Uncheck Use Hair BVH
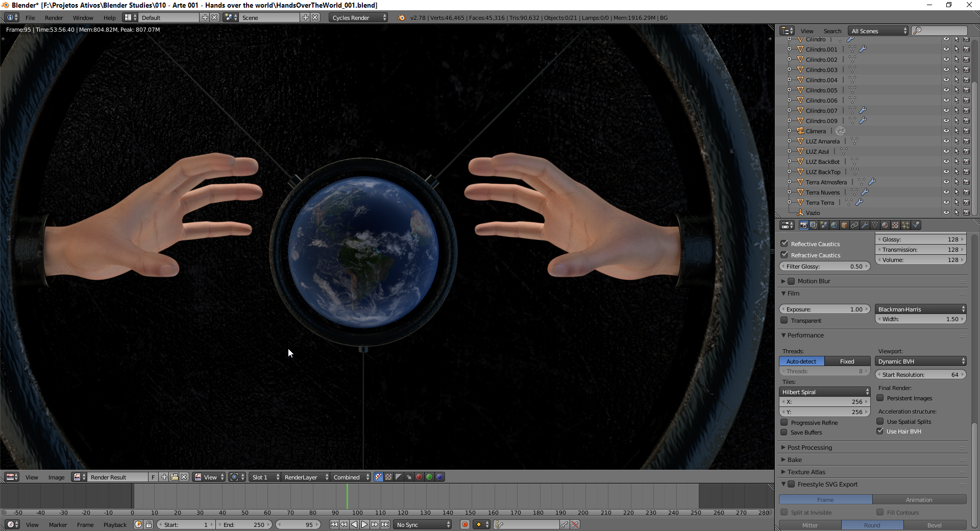 pyautogui.click(x=880, y=431)
